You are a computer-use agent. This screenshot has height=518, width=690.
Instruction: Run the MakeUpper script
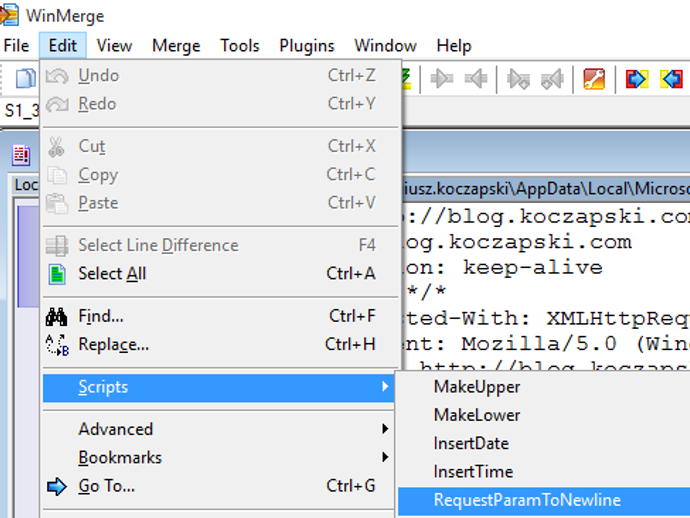pos(544,387)
